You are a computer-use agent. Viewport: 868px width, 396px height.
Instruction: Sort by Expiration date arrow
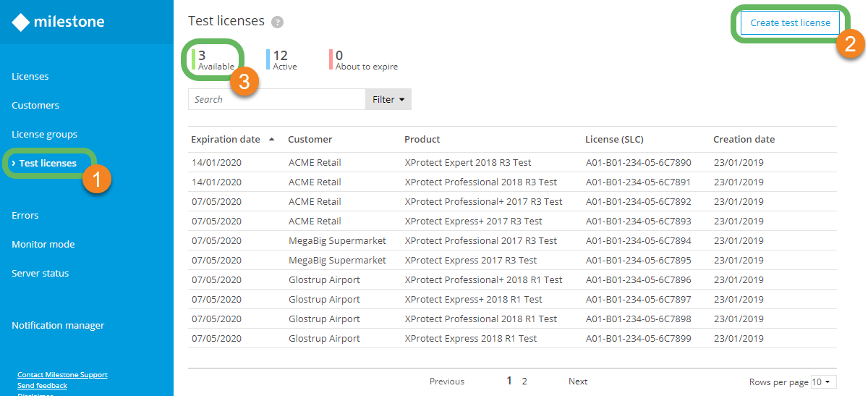coord(271,139)
